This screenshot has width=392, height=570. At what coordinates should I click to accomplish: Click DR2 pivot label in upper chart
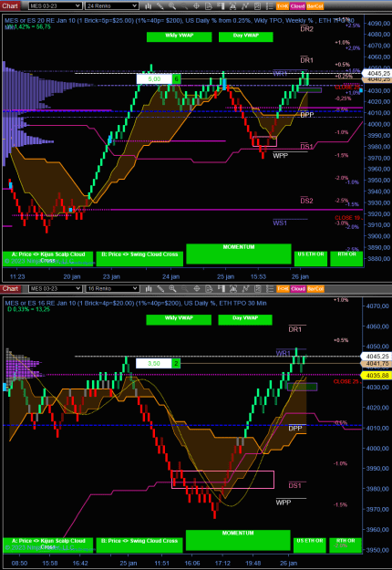[306, 29]
